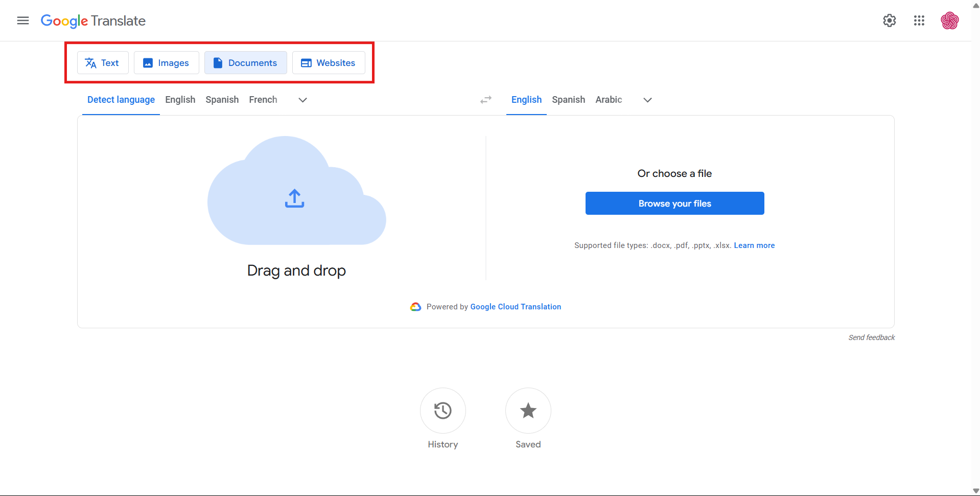Open the account profile avatar
The image size is (980, 496).
[950, 20]
